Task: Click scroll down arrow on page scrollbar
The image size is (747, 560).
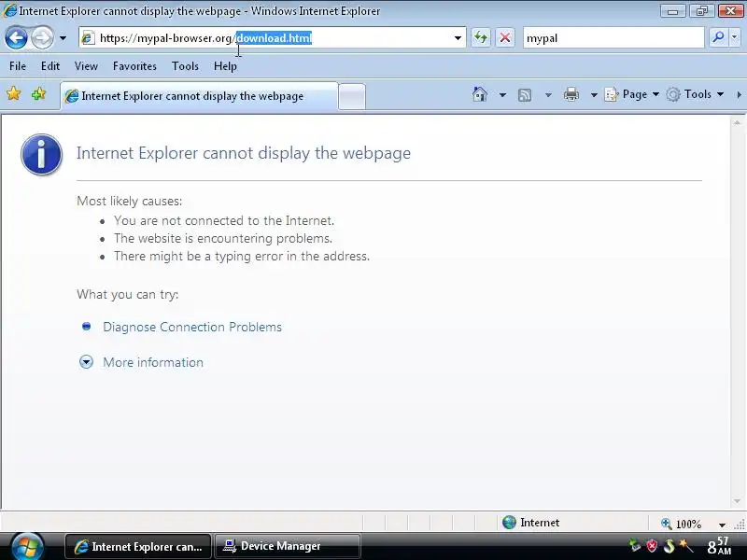Action: (737, 501)
